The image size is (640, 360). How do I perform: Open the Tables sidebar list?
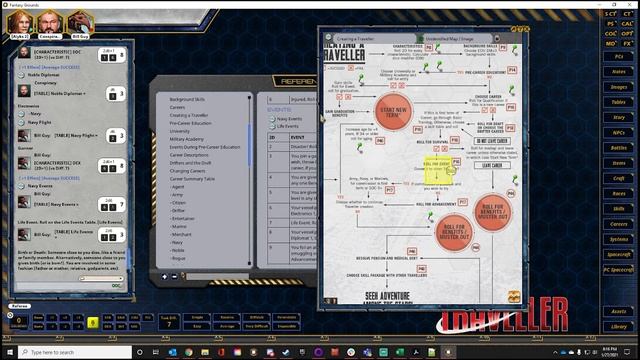(619, 102)
